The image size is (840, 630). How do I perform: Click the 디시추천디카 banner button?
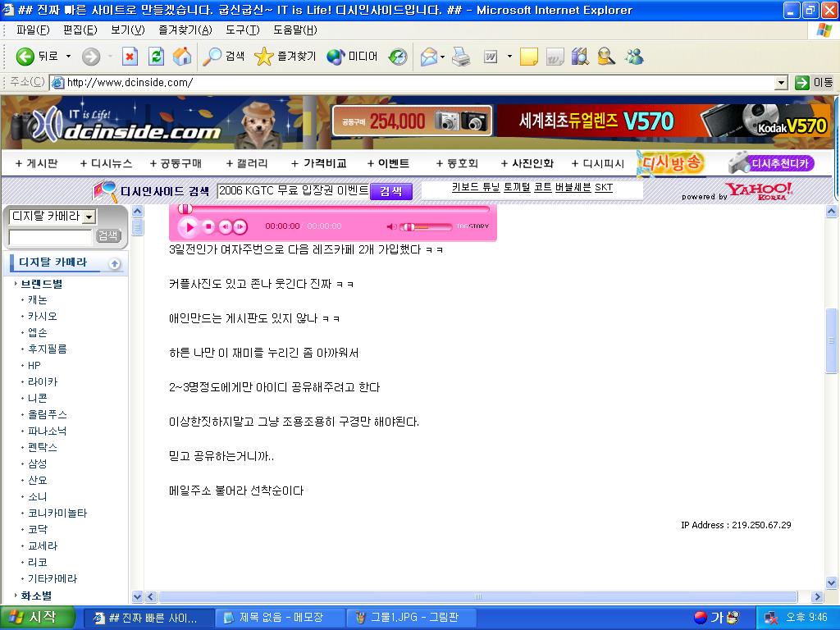pos(771,163)
